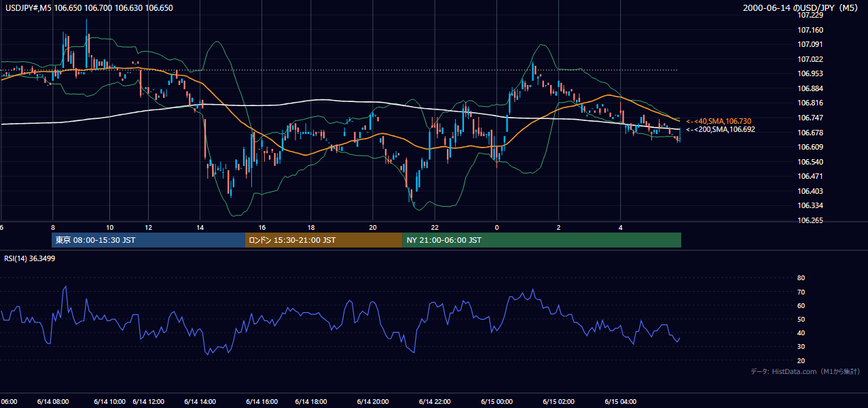Click the chart title 2000-06-14 のUSD/JPY (M5)

[803, 8]
